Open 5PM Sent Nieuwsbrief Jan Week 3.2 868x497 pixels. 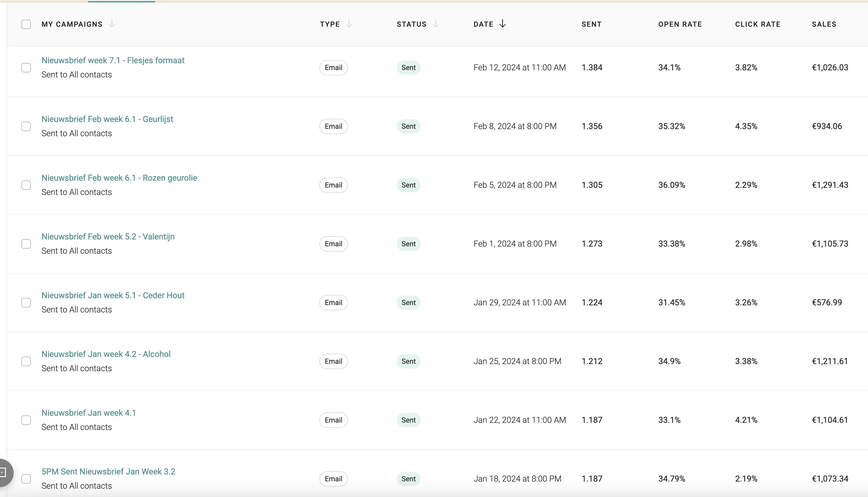(x=108, y=471)
